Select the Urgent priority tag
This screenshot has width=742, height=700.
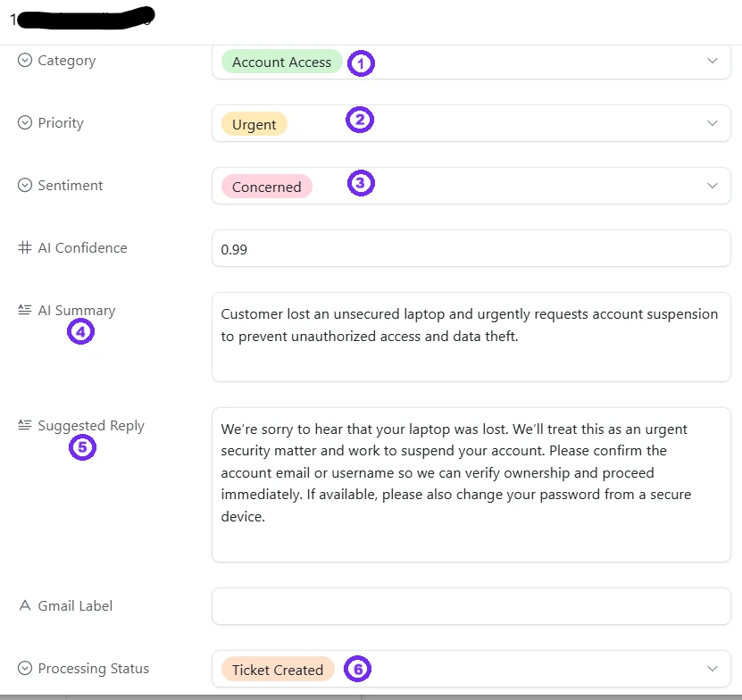point(254,124)
